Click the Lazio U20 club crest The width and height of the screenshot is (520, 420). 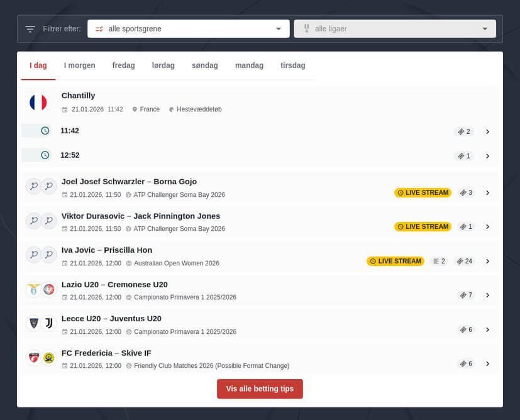[35, 289]
